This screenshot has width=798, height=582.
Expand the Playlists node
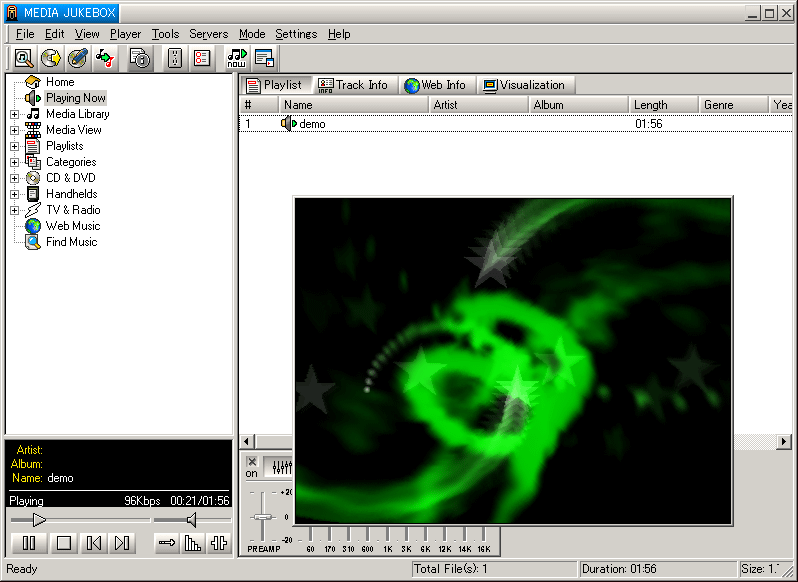14,146
